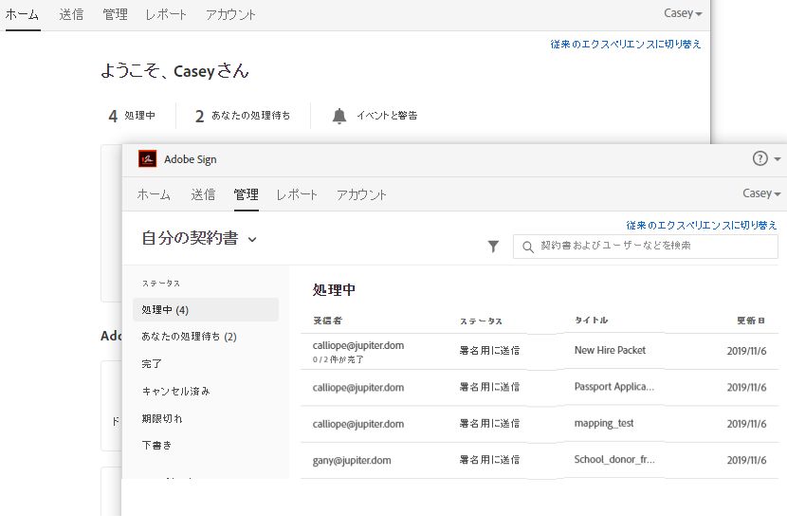
Task: Expand the 自分の契約書 dropdown chevron
Action: click(252, 240)
